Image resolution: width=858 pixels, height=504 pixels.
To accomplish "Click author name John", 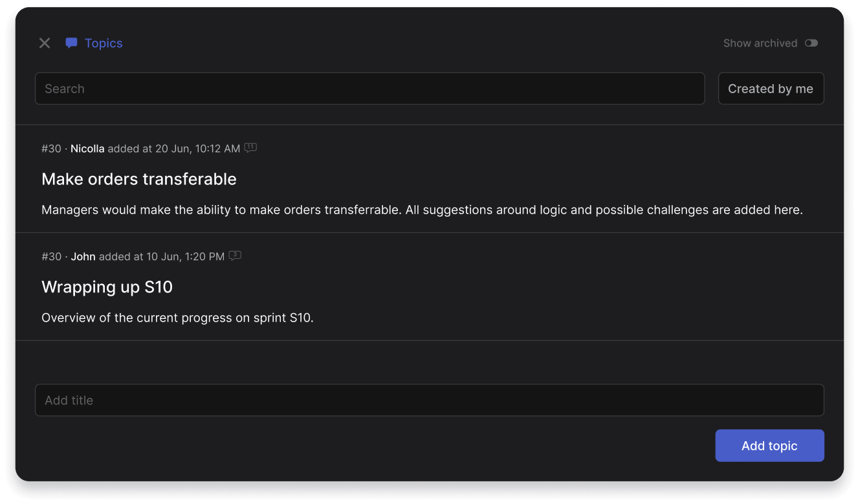I will pyautogui.click(x=83, y=257).
